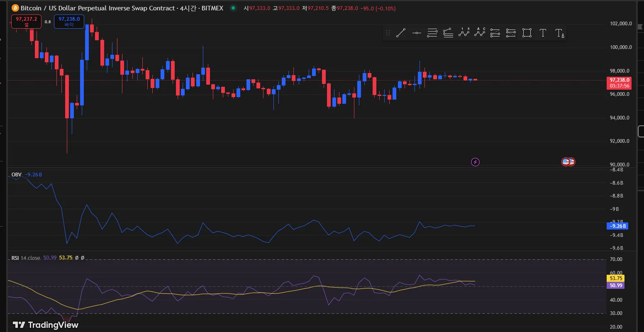644x332 pixels.
Task: Select the Anchored Text tool
Action: (559, 33)
